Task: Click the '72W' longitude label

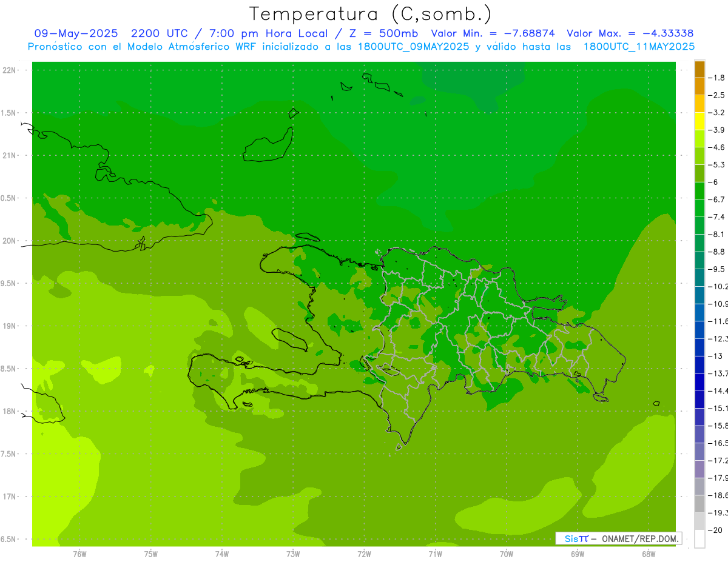Action: [x=364, y=554]
